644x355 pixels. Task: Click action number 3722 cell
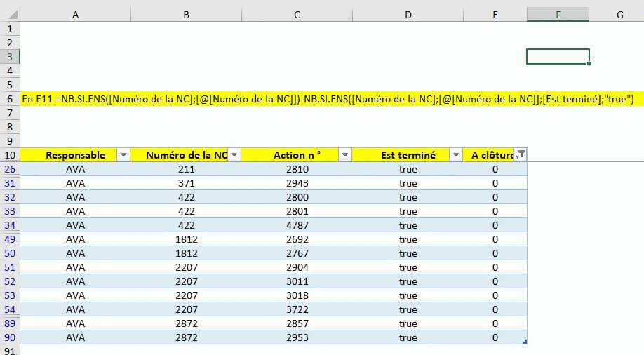(297, 309)
